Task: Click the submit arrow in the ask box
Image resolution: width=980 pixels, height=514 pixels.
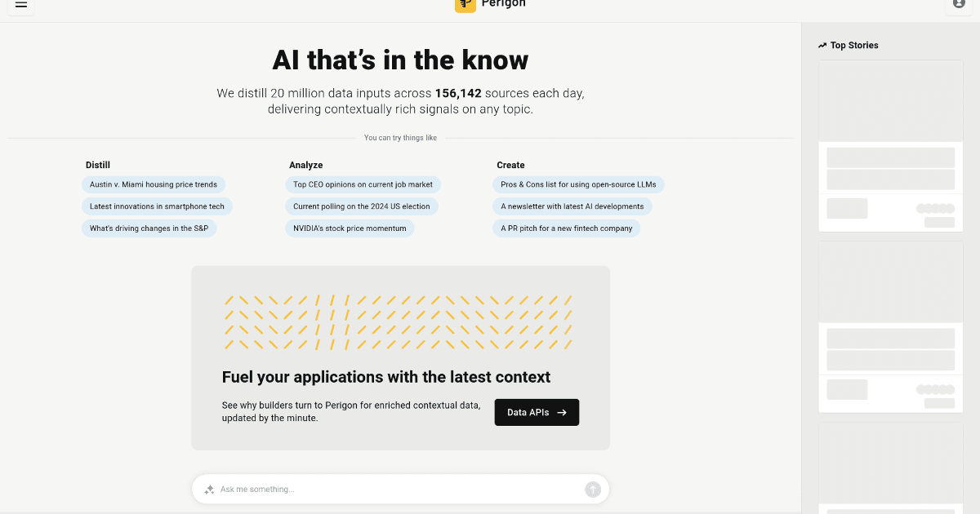Action: point(593,490)
